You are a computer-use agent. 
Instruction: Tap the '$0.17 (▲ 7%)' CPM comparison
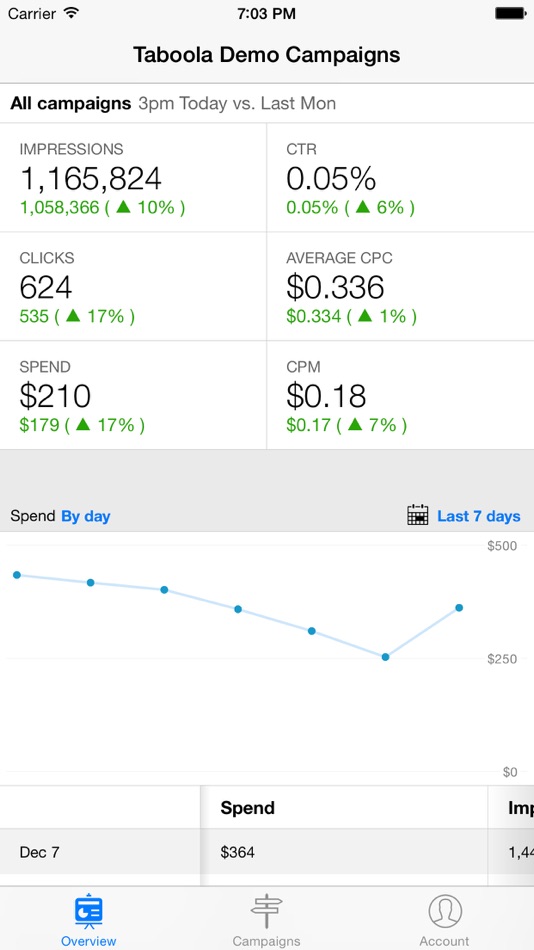347,425
